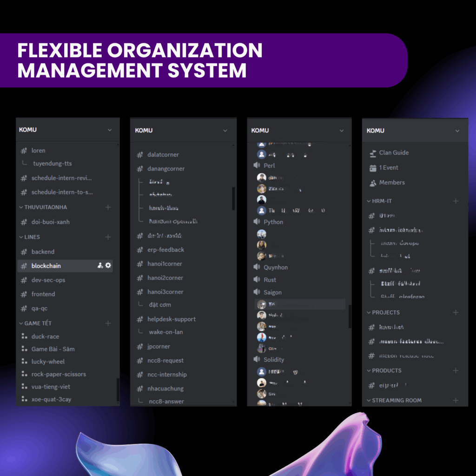Screen dimensions: 476x476
Task: Open the Members list
Action: 387,182
